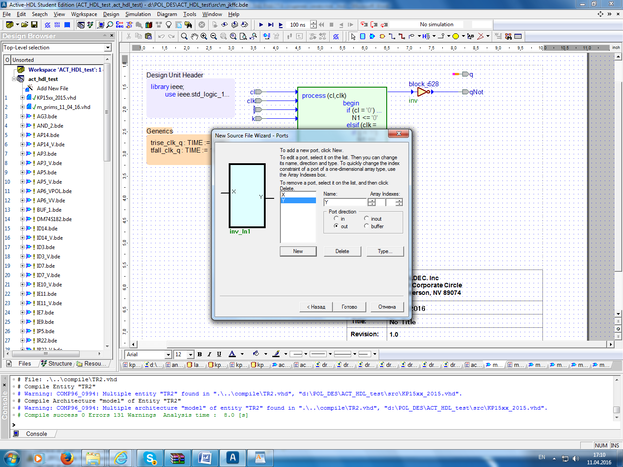Choose 'inout' as the port direction
The image size is (623, 467).
pyautogui.click(x=365, y=218)
